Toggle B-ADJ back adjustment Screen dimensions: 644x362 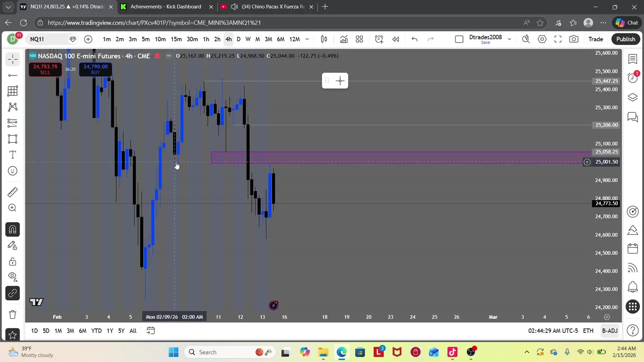(x=610, y=330)
